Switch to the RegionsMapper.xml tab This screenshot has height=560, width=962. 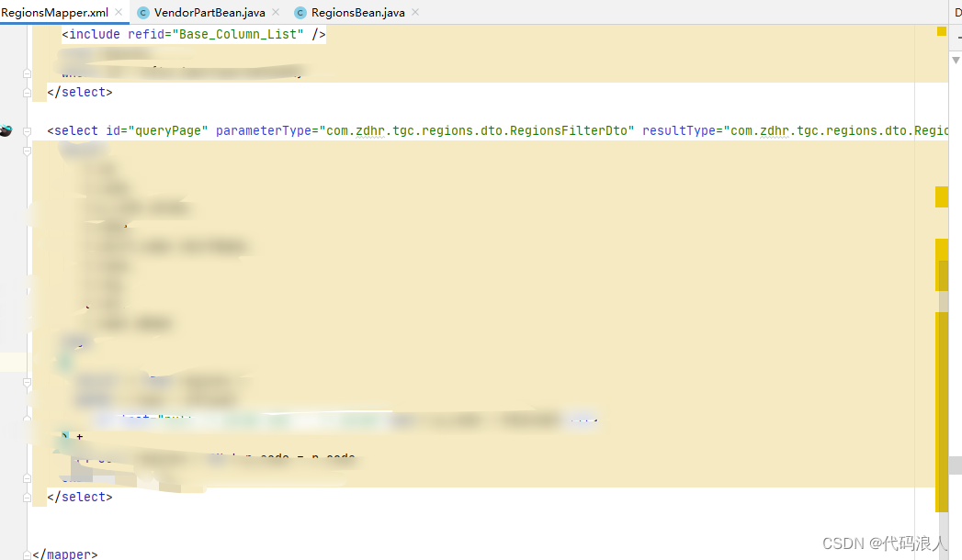click(x=54, y=13)
